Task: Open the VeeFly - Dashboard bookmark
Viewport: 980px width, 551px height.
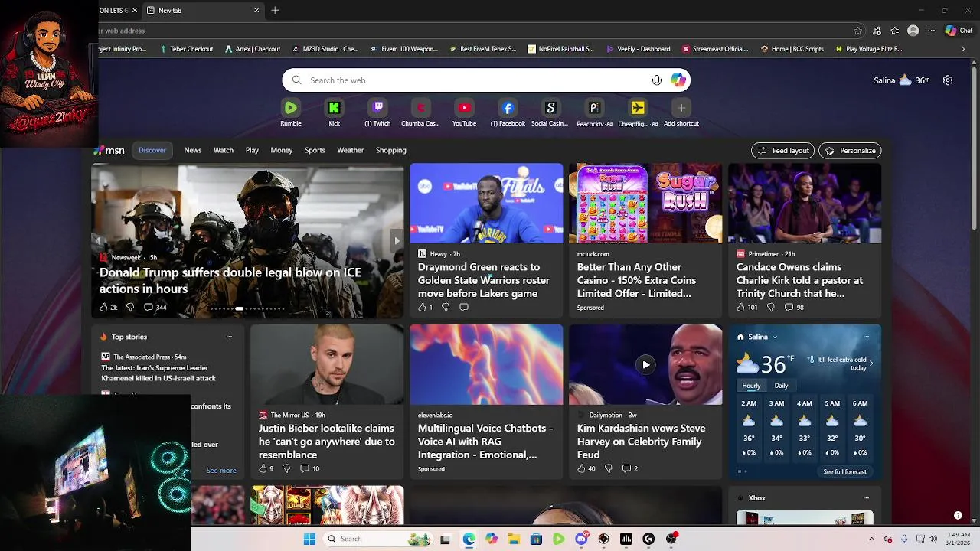Action: point(639,49)
